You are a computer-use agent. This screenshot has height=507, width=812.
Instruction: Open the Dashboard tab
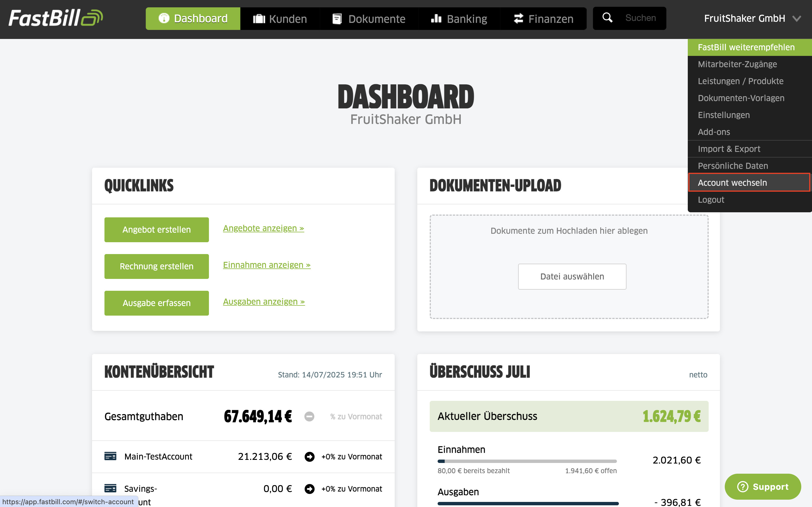tap(193, 18)
